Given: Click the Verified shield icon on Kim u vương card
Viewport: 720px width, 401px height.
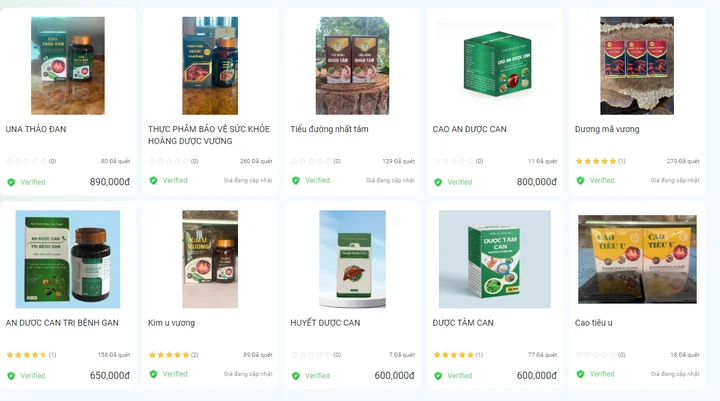Looking at the screenshot, I should (x=153, y=374).
